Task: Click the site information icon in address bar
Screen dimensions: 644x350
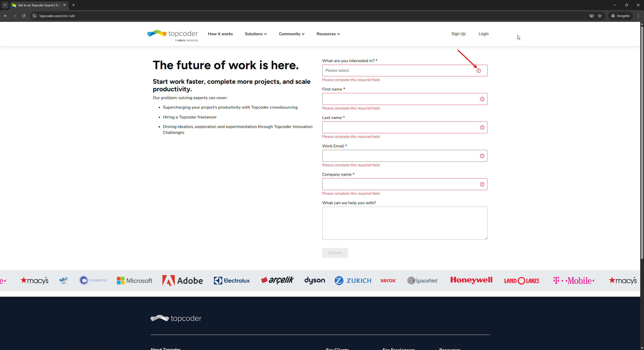Action: (x=34, y=16)
